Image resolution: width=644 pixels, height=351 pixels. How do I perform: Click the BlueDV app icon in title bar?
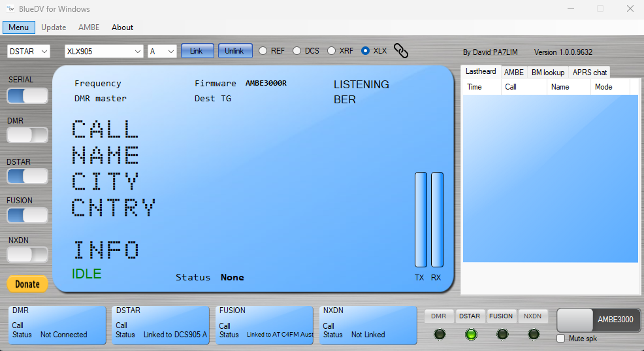(10, 8)
